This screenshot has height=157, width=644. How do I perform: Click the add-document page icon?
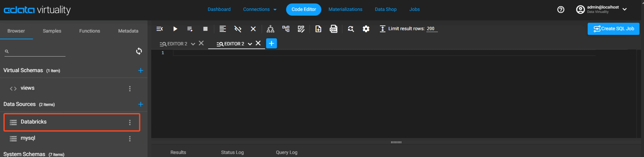tap(318, 29)
